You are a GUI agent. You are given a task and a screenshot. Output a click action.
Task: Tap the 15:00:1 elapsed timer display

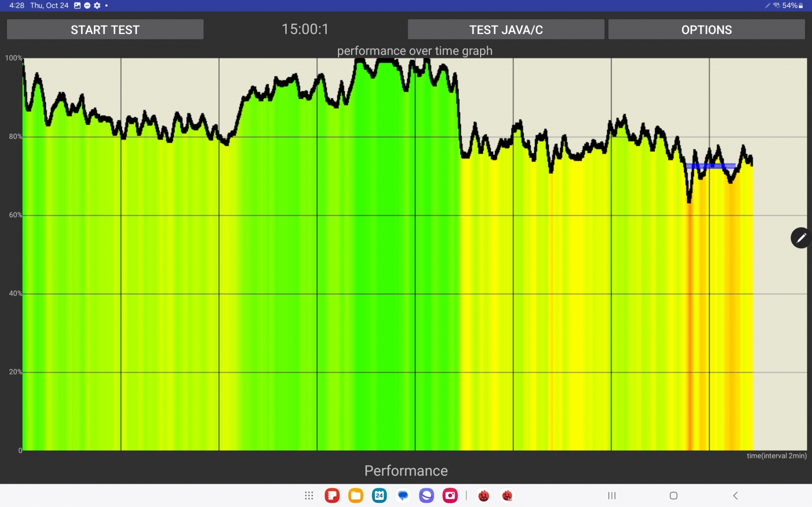305,29
